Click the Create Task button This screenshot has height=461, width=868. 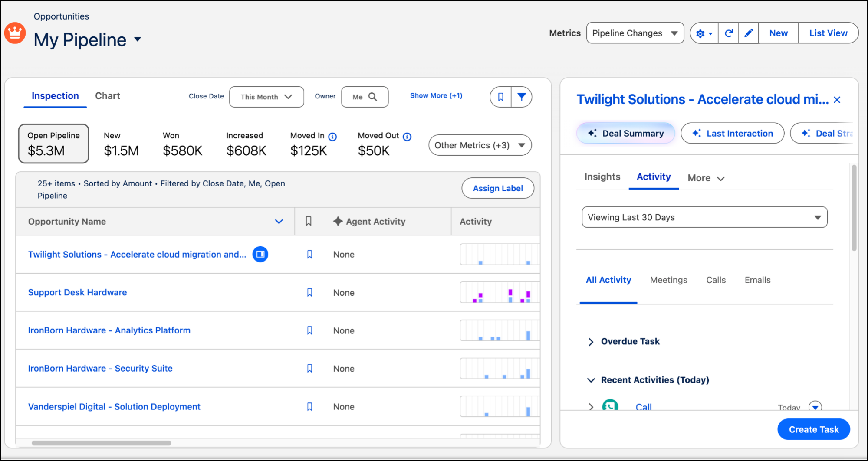click(x=814, y=429)
